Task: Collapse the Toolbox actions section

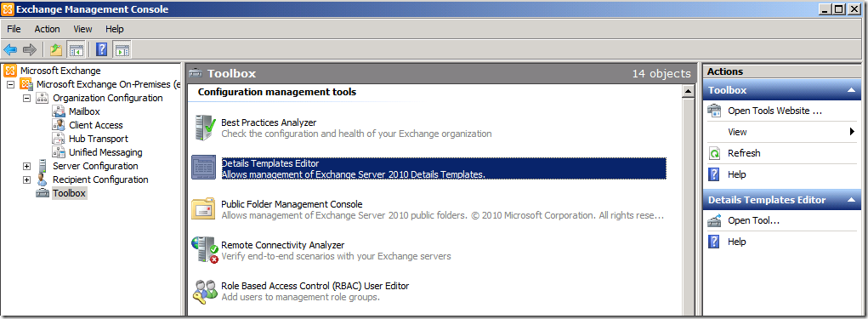Action: [850, 89]
